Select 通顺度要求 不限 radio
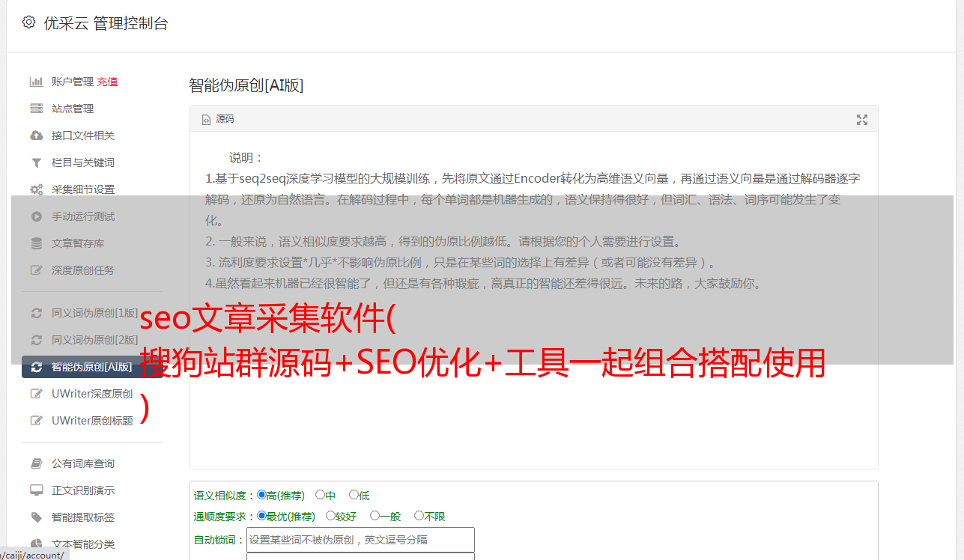Screen dimensions: 964x560 click(419, 516)
